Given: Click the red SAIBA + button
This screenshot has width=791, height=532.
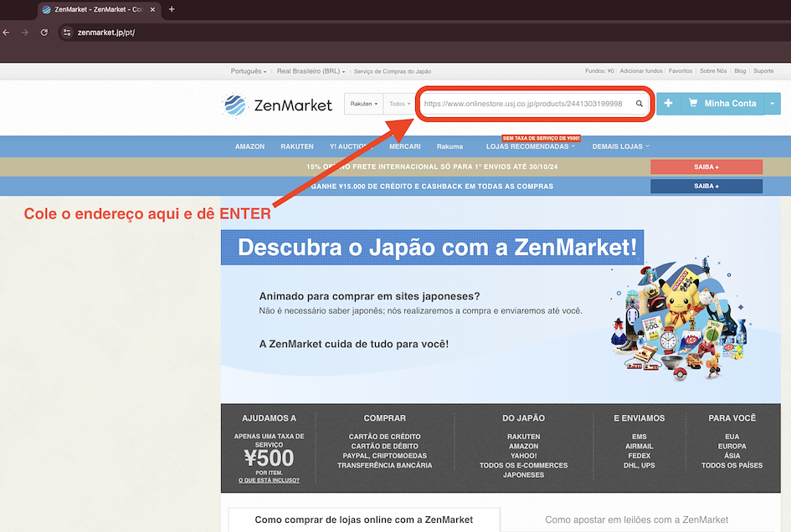Looking at the screenshot, I should (x=706, y=167).
